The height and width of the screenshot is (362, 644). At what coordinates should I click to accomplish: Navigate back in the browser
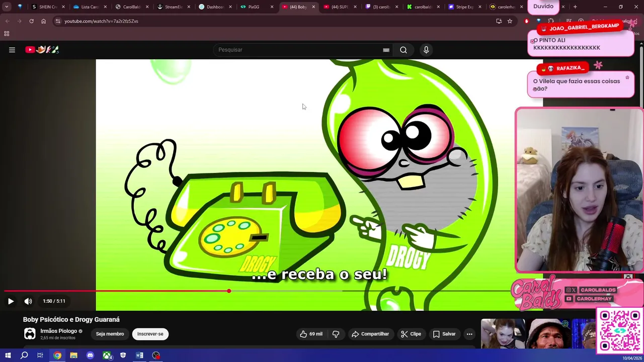[x=7, y=21]
